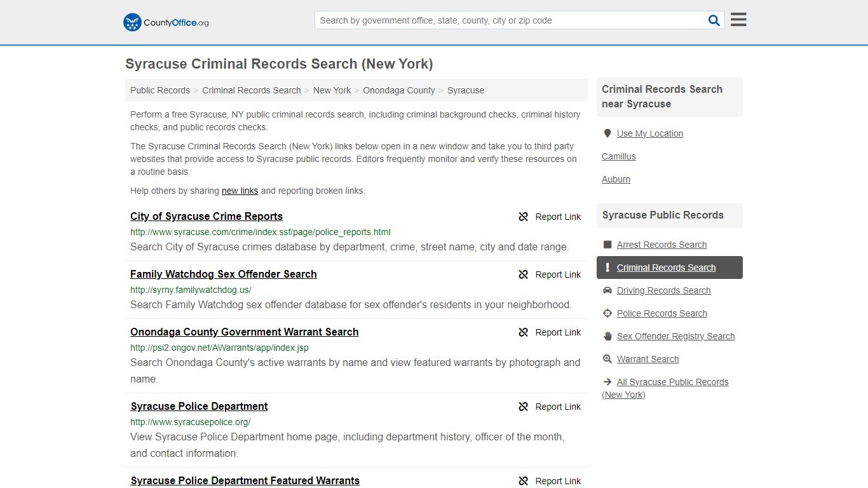Viewport: 868px width, 488px height.
Task: Open the Camillus link
Action: (619, 156)
